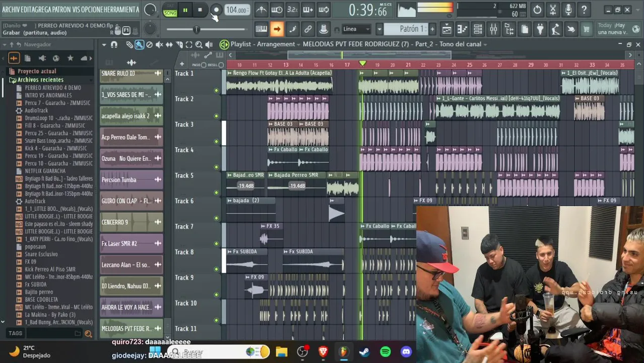Toggle the link/multilink controllers icon
This screenshot has height=363, width=644.
click(308, 29)
